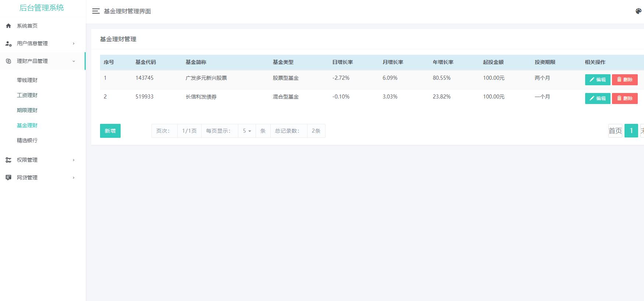Open 工资理财 submenu item

pos(27,95)
